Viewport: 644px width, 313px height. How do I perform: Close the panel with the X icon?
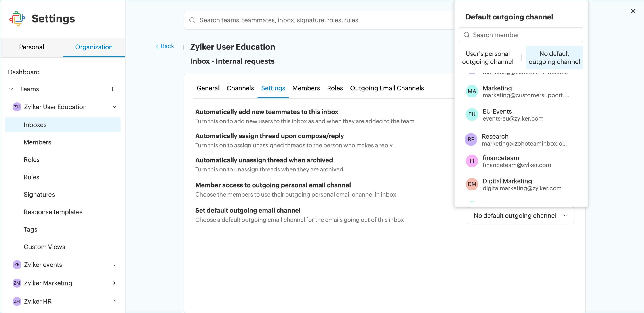tap(633, 11)
